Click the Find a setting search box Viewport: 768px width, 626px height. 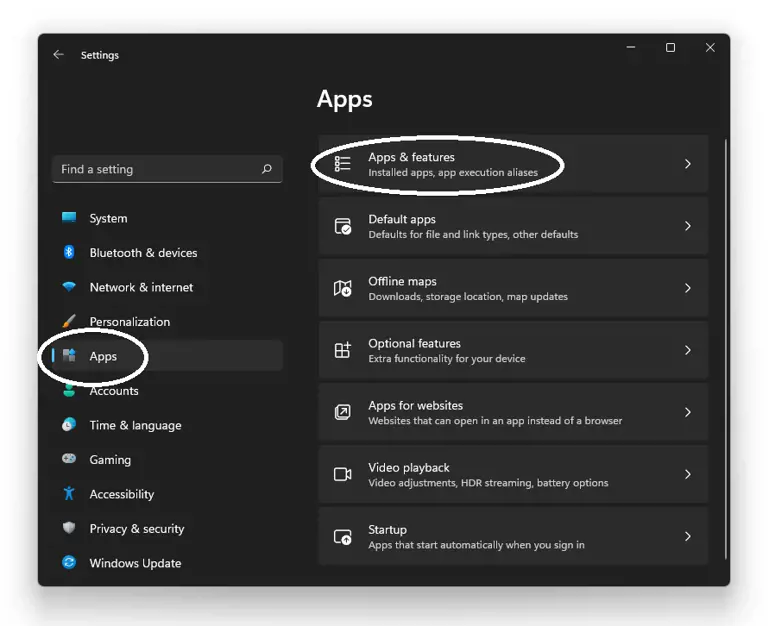[x=155, y=170]
